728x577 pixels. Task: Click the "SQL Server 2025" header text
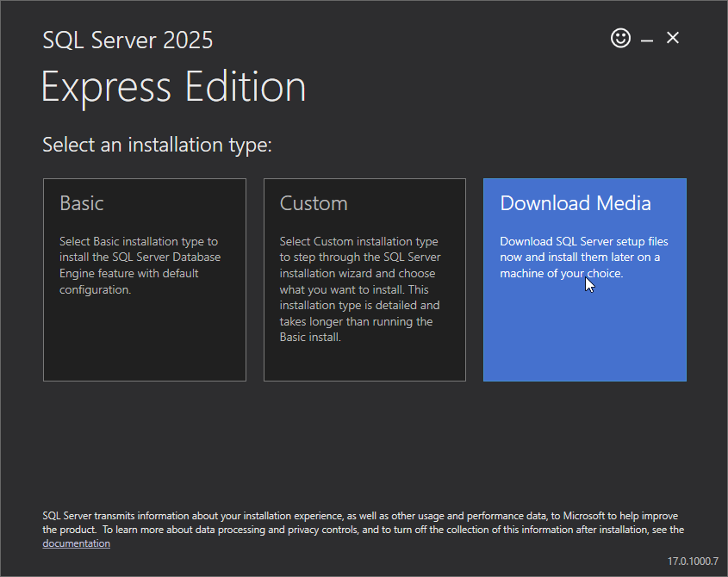point(128,40)
